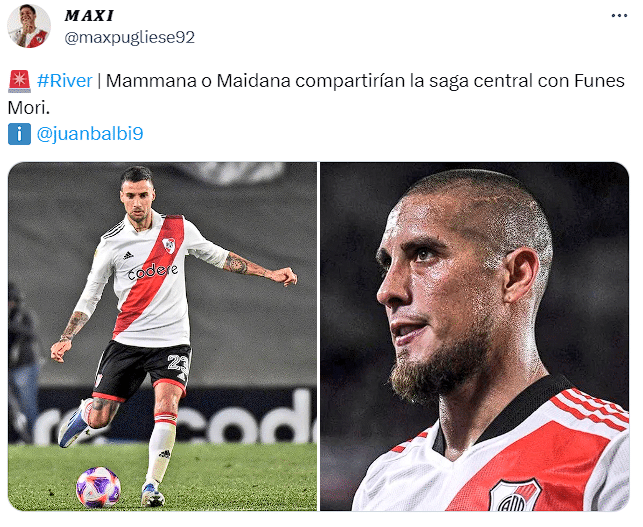This screenshot has height=527, width=643.
Task: Click the River Plate crest on right jersey
Action: pyautogui.click(x=515, y=495)
